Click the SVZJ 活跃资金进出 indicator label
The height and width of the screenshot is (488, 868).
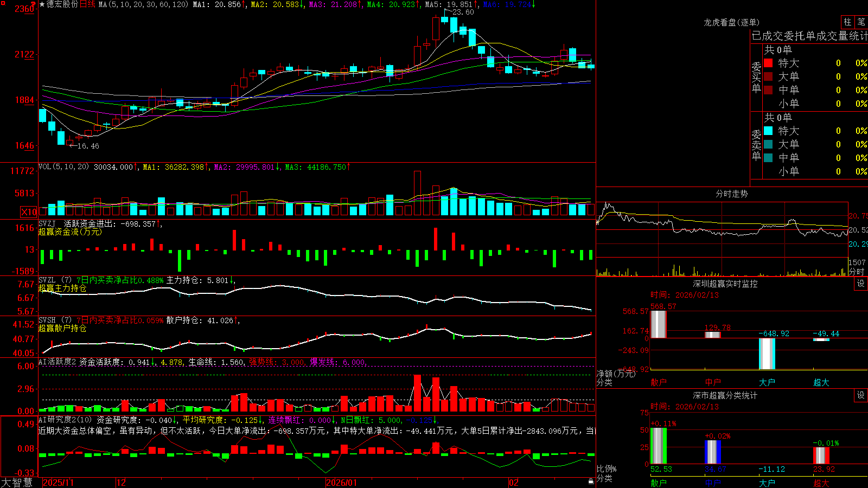(76, 223)
